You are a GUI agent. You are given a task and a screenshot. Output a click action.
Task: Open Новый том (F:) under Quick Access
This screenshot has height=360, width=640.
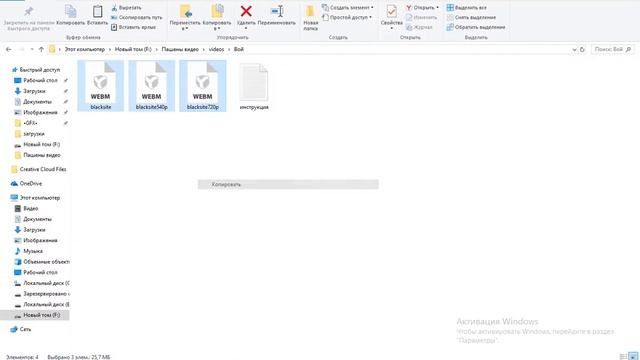(41, 144)
